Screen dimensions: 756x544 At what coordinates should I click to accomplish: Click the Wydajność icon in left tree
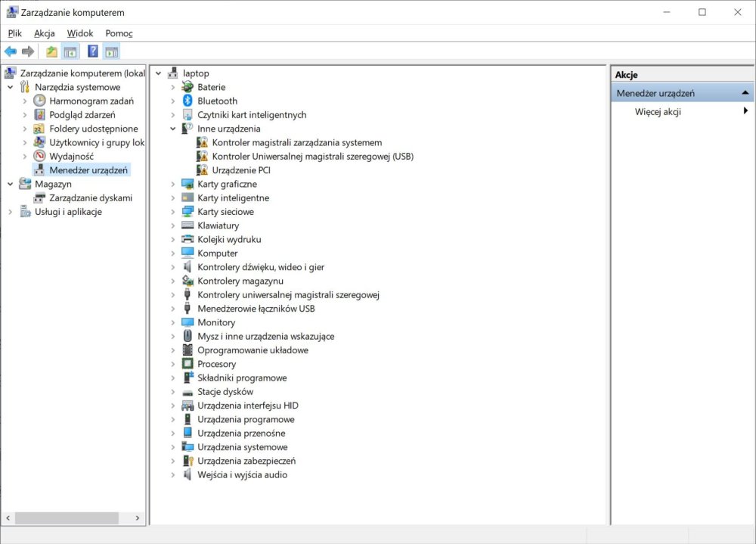point(40,156)
